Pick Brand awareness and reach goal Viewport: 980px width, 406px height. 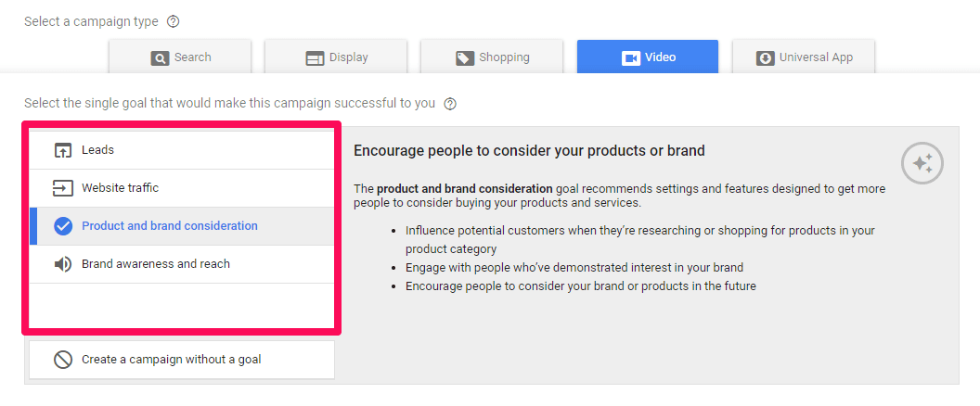point(182,264)
